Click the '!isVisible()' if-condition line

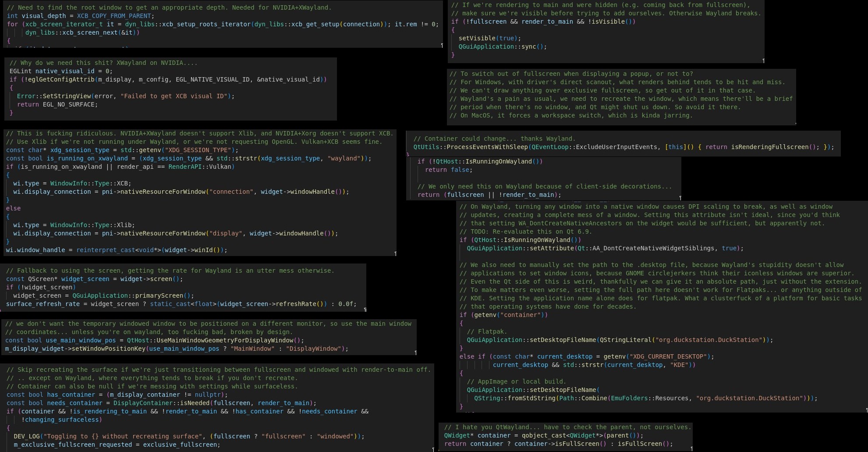click(x=543, y=21)
